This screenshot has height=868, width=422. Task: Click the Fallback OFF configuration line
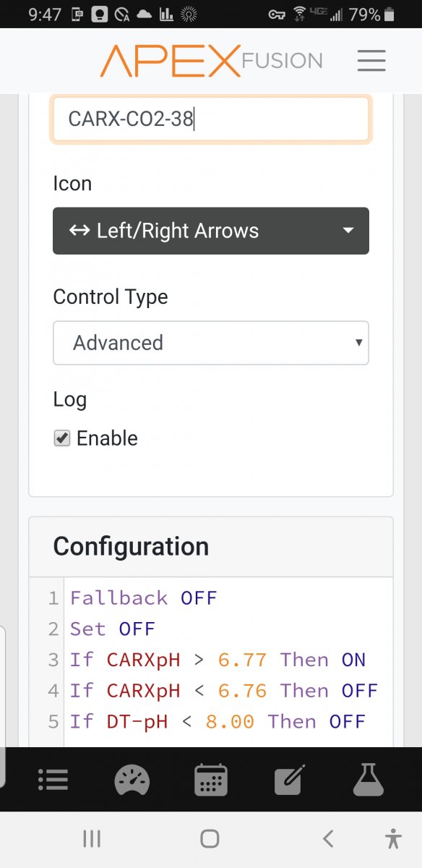pyautogui.click(x=144, y=598)
